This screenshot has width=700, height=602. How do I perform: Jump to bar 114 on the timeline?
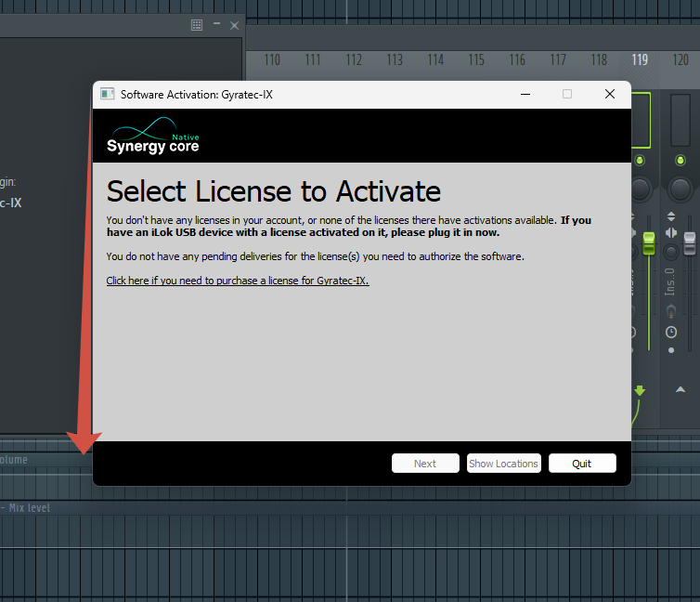[x=435, y=59]
